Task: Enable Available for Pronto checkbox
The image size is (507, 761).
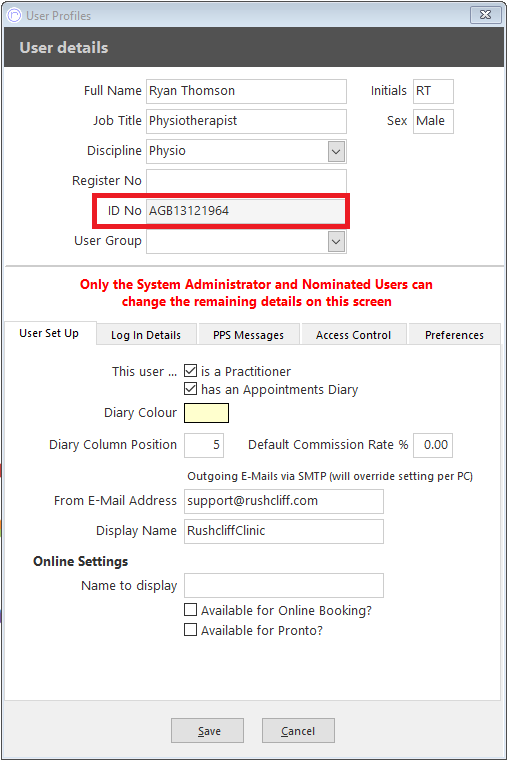Action: pos(191,630)
